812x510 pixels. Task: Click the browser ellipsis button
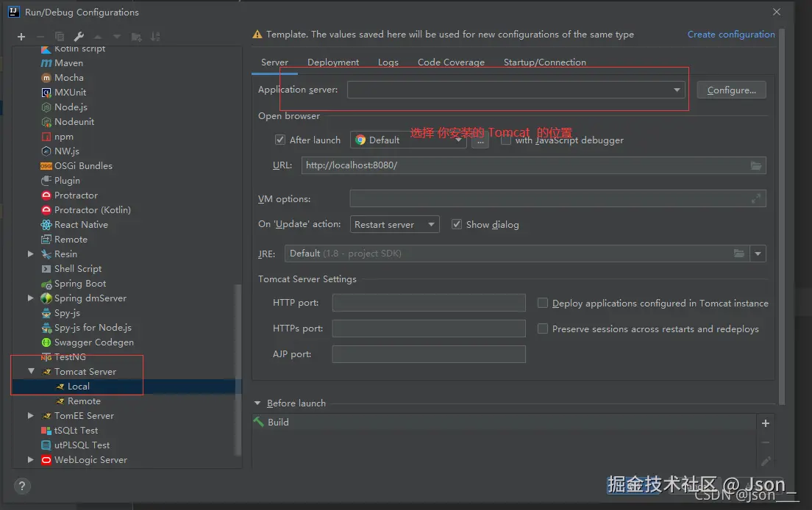480,140
